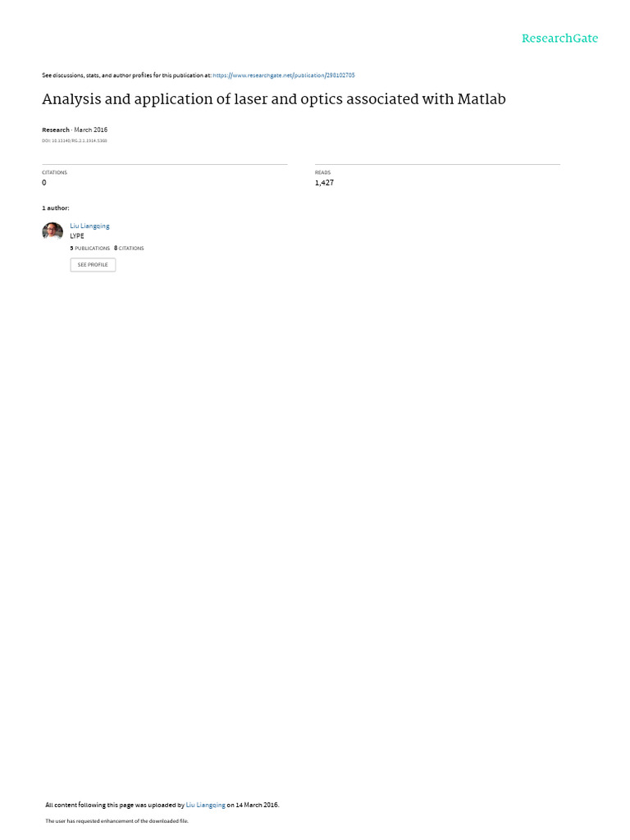Click the 1 author heading

tap(56, 208)
